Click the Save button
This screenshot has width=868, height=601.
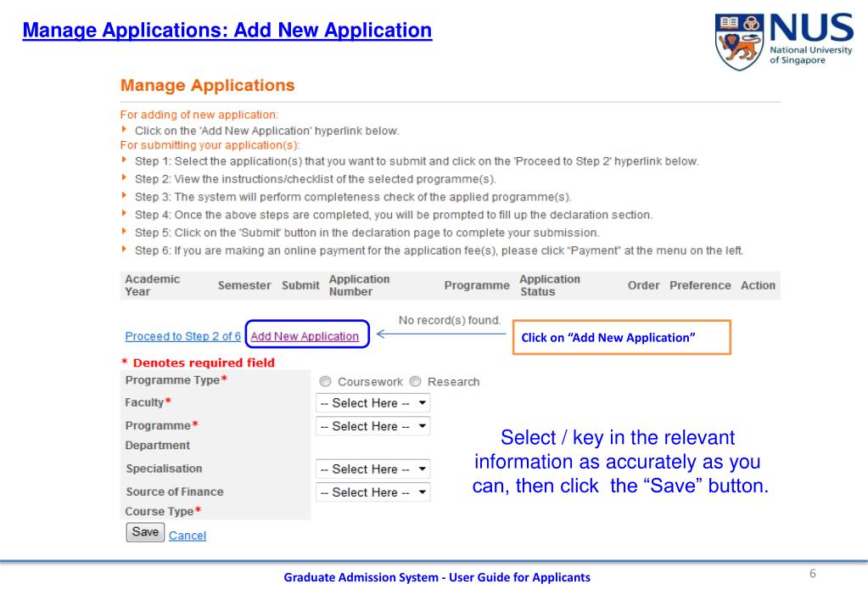[145, 532]
